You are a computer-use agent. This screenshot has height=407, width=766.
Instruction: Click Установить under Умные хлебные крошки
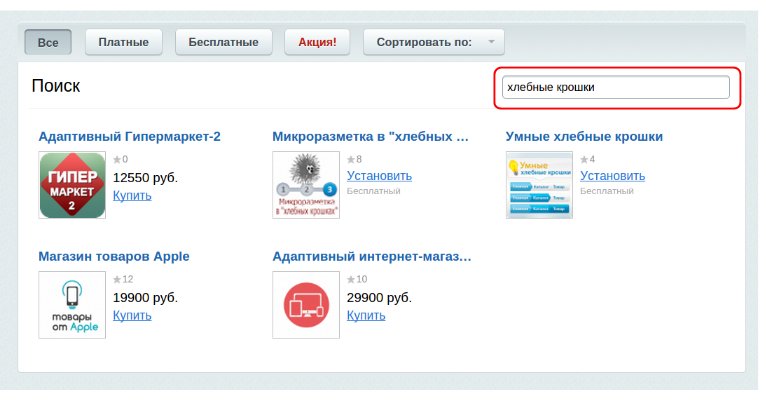click(x=613, y=176)
